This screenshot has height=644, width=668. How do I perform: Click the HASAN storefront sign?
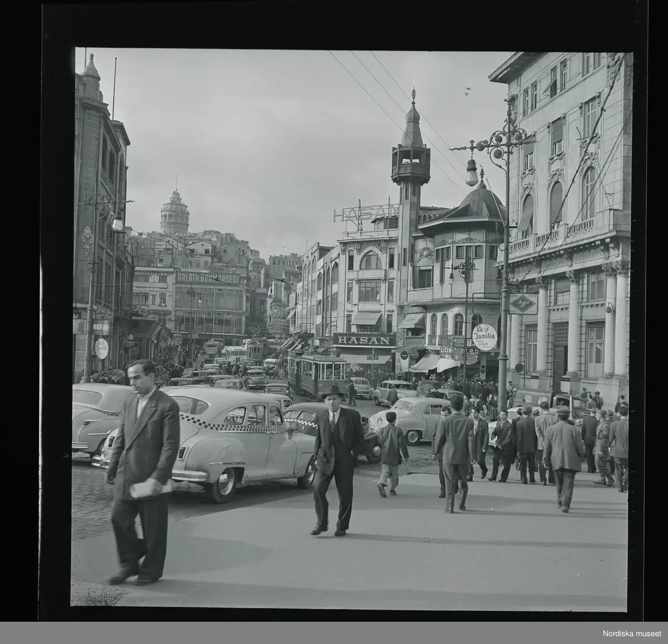[365, 340]
